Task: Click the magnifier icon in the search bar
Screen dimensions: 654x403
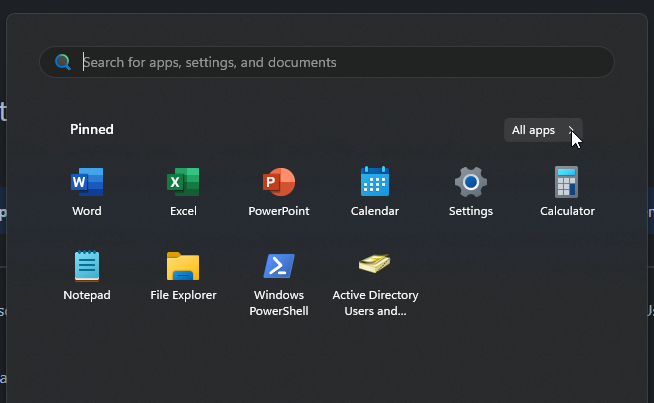Action: pyautogui.click(x=63, y=62)
